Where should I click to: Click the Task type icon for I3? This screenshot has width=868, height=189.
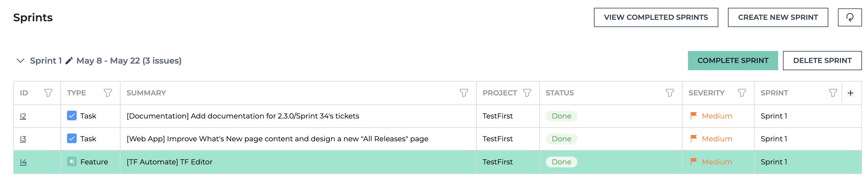click(x=72, y=139)
